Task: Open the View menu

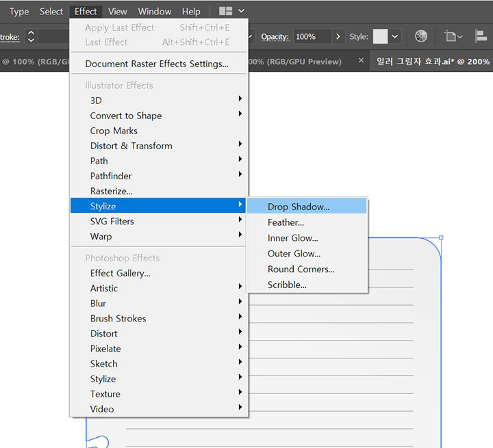Action: click(x=118, y=12)
